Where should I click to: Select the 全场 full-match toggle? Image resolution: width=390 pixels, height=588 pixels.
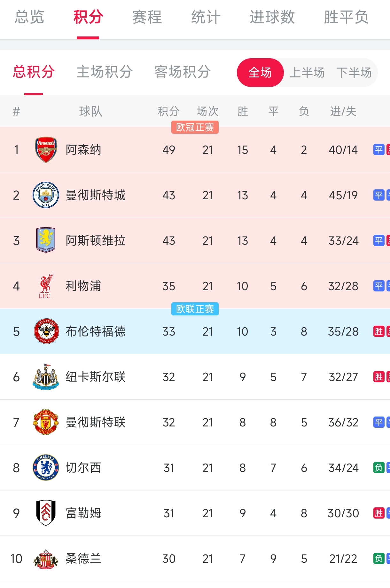tap(260, 73)
